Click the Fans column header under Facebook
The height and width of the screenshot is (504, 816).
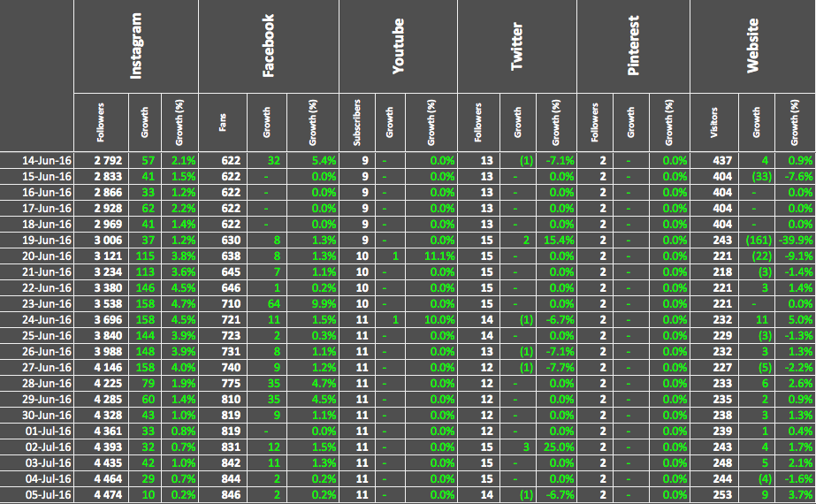click(223, 123)
